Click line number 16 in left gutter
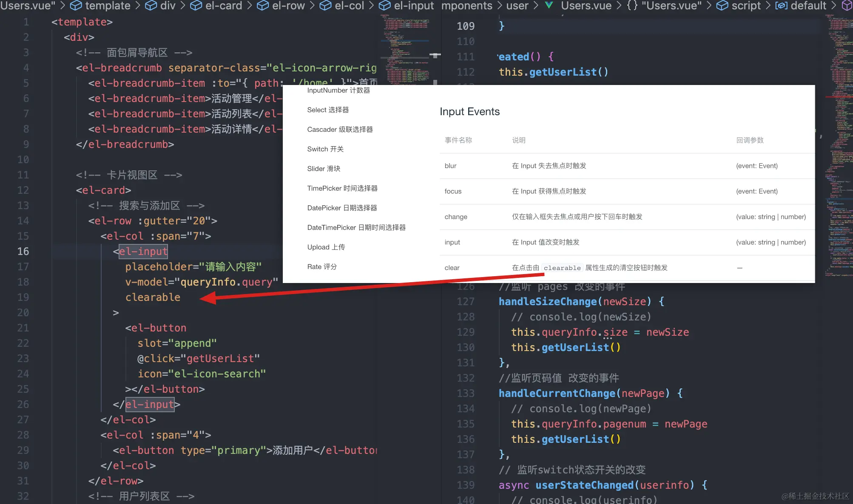 23,251
